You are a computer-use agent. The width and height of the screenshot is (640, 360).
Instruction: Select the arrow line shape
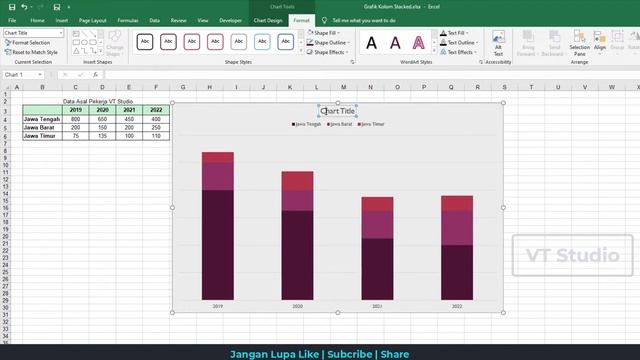coord(93,34)
